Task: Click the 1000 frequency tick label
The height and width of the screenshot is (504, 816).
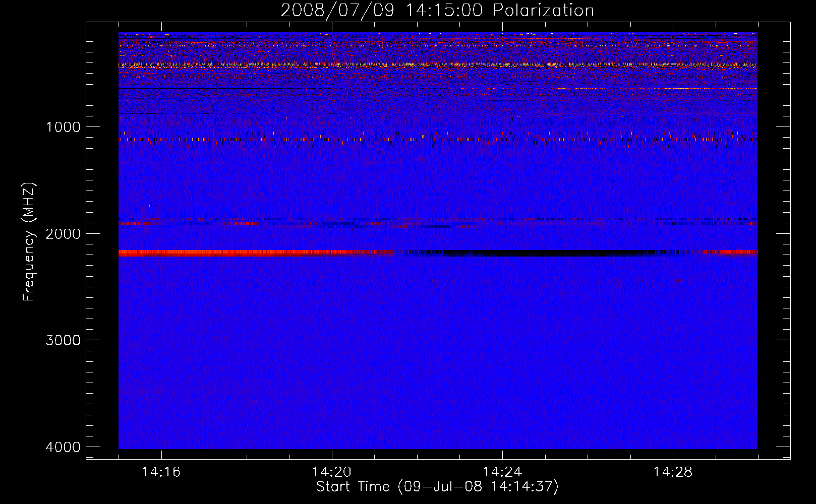Action: (63, 127)
